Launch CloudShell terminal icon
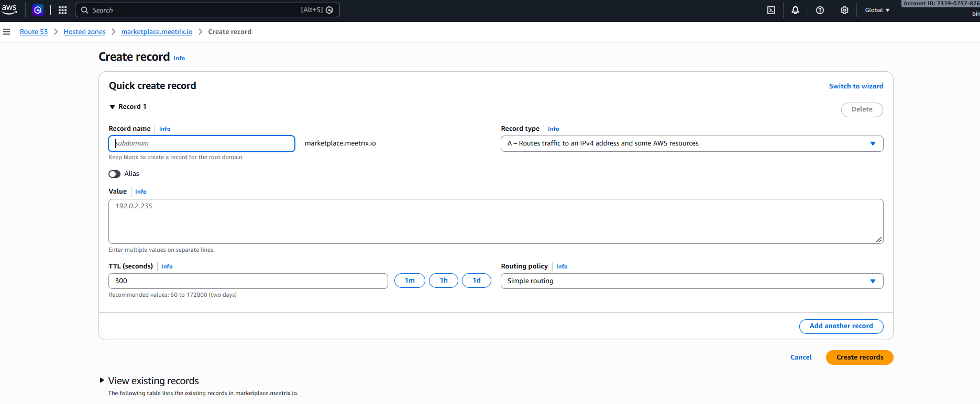The width and height of the screenshot is (980, 404). pos(771,10)
